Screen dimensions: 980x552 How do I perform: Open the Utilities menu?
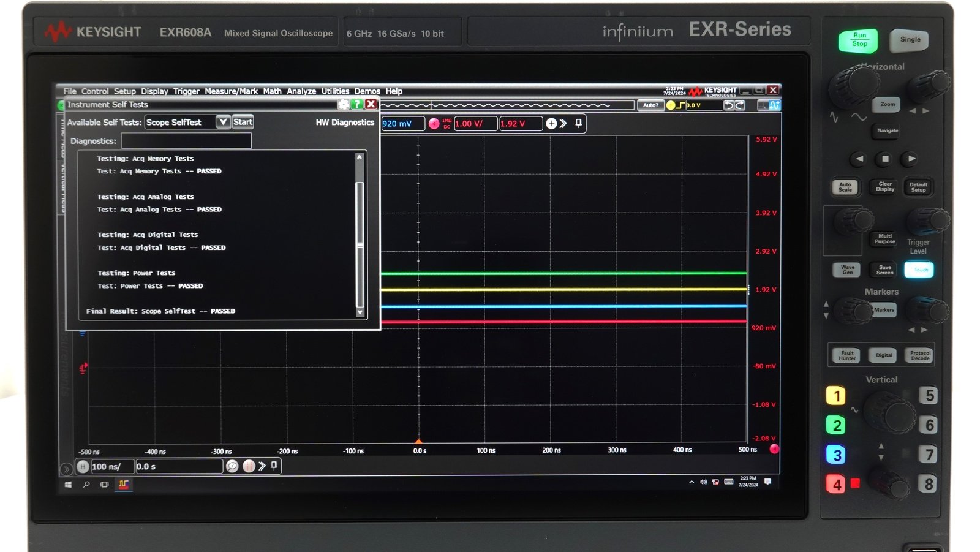[335, 91]
